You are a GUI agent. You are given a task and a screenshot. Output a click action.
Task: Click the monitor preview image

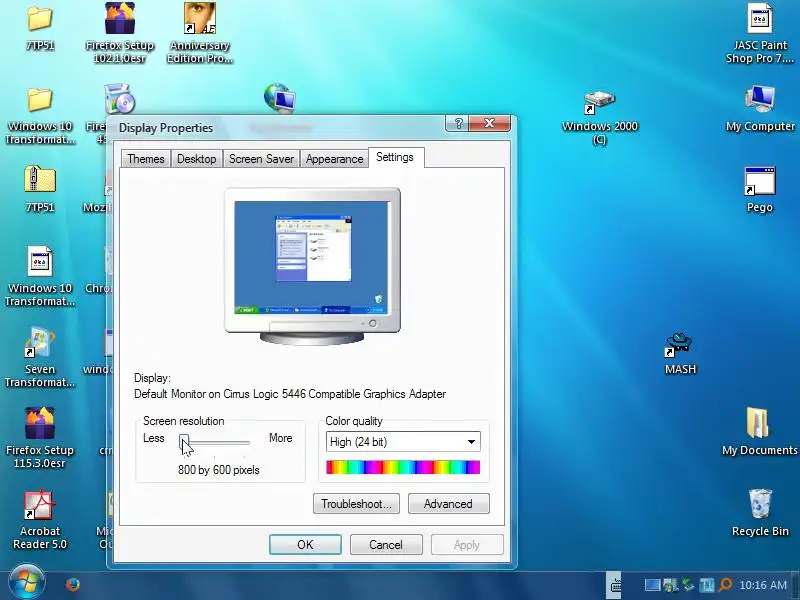click(x=312, y=265)
